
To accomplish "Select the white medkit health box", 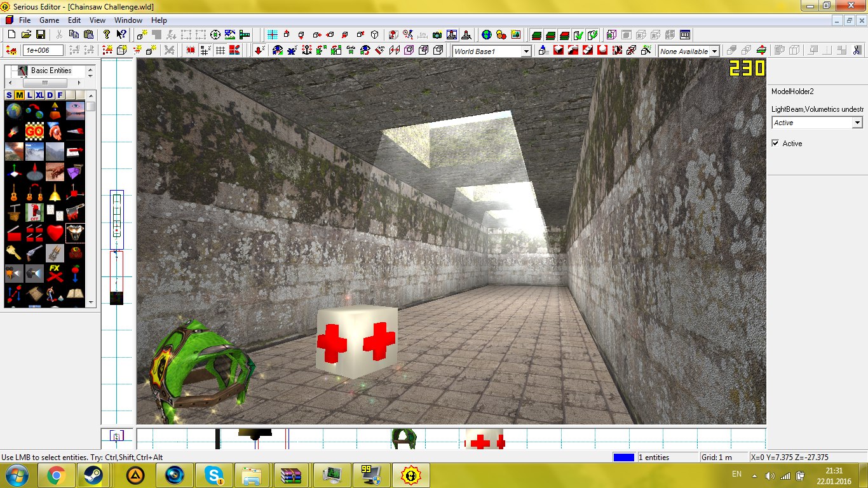I will 357,342.
